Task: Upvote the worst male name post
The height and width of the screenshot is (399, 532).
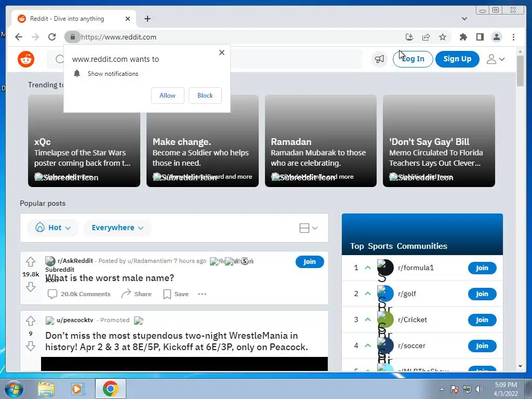Action: (31, 262)
